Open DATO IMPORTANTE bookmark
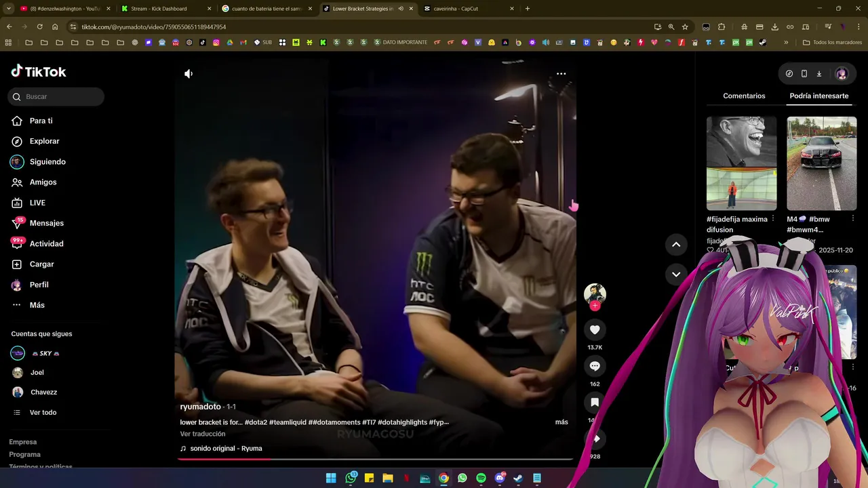This screenshot has height=488, width=868. 400,42
